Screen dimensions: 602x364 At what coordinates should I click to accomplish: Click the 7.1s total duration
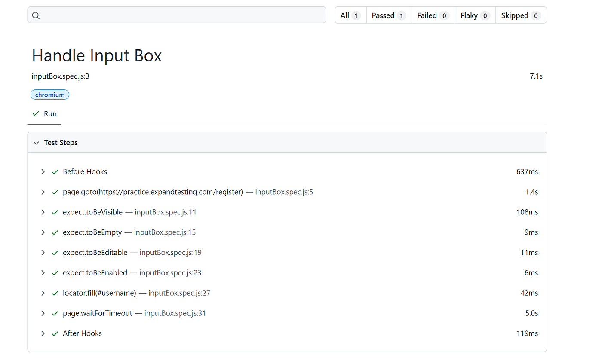(536, 76)
